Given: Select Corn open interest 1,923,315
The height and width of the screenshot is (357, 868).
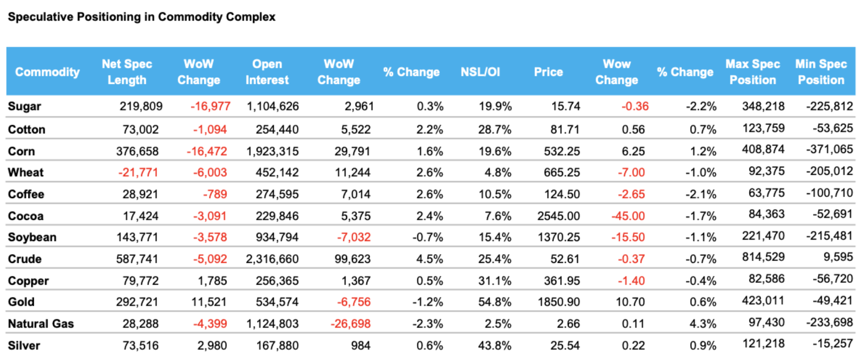Looking at the screenshot, I should [x=273, y=151].
